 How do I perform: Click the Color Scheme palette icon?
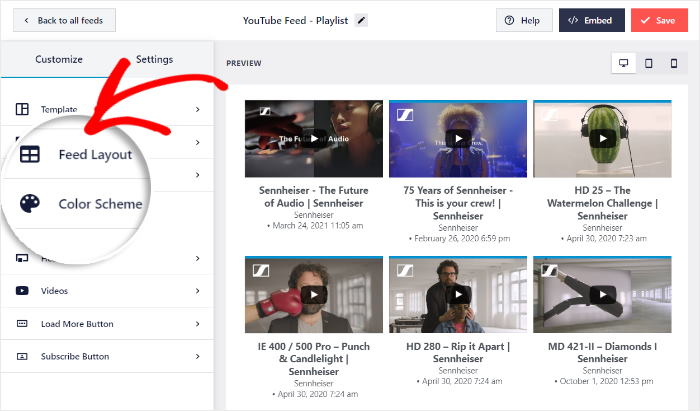(x=29, y=203)
